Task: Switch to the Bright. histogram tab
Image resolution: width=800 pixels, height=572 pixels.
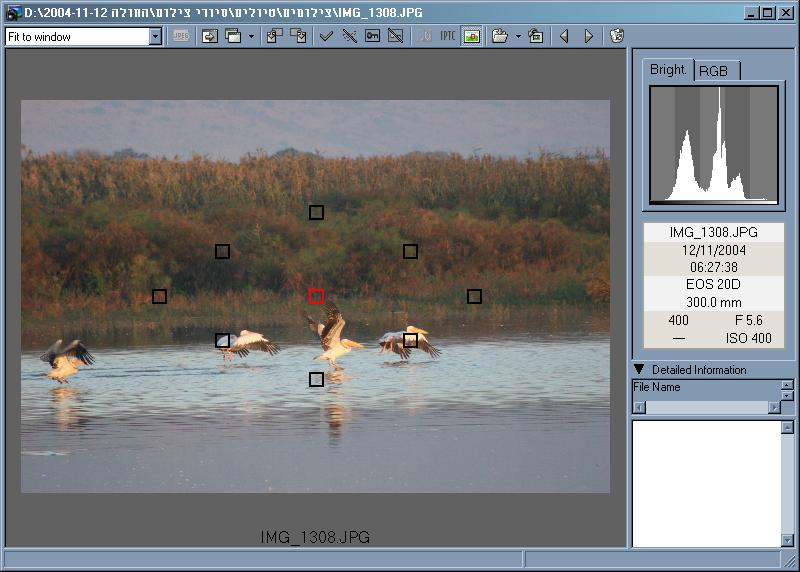Action: [x=667, y=70]
